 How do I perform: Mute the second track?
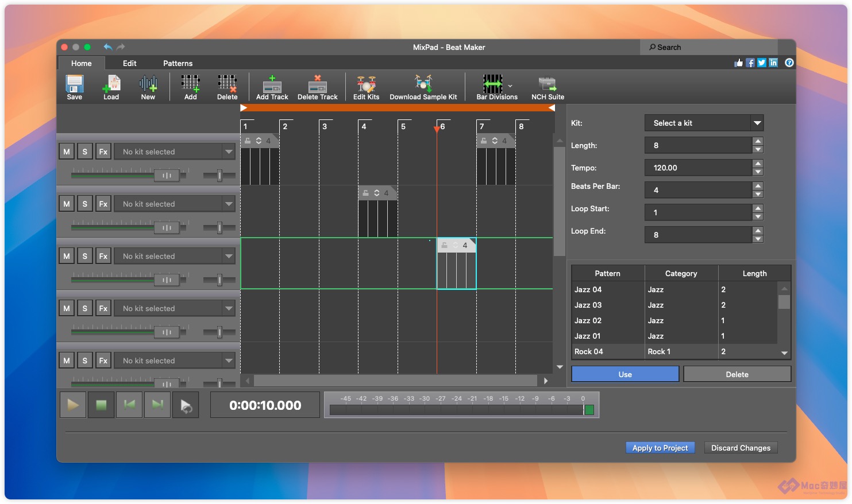coord(67,204)
